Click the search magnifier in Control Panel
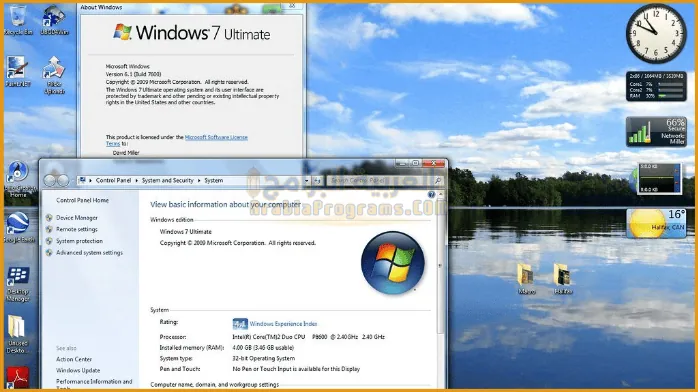This screenshot has width=698, height=392. coord(438,181)
